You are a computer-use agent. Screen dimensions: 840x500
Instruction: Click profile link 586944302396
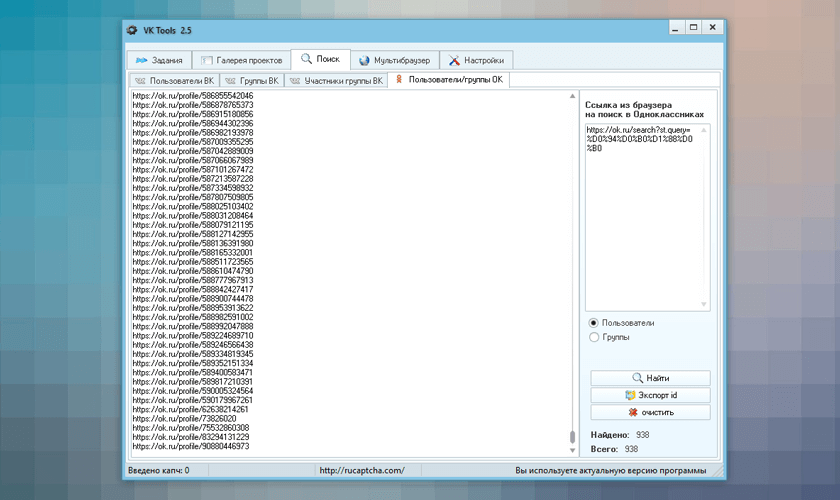point(193,123)
